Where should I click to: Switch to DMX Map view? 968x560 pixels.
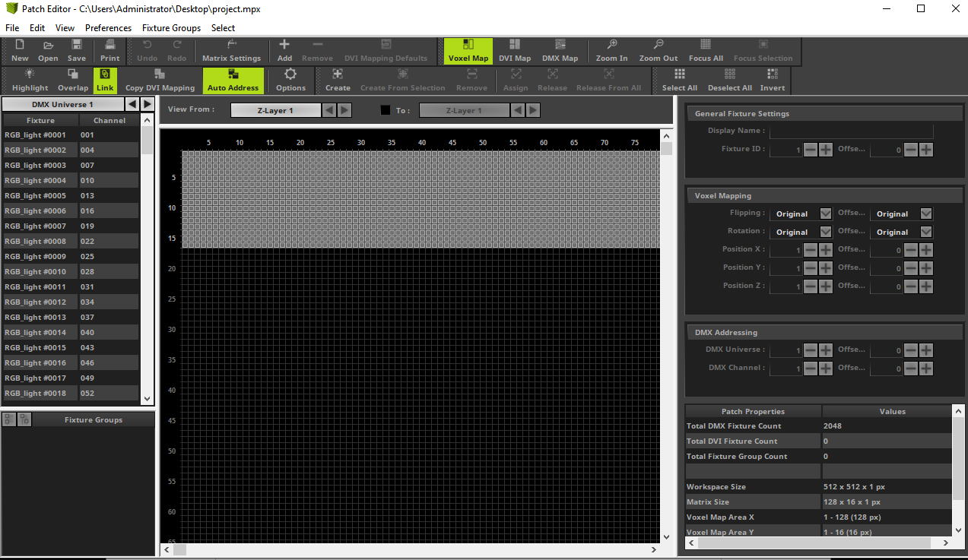coord(560,51)
